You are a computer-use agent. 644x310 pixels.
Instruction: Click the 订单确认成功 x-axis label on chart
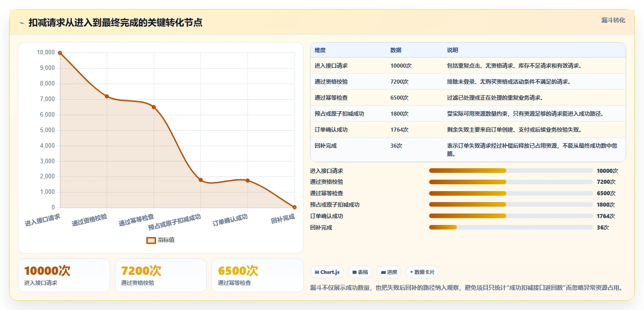point(230,220)
